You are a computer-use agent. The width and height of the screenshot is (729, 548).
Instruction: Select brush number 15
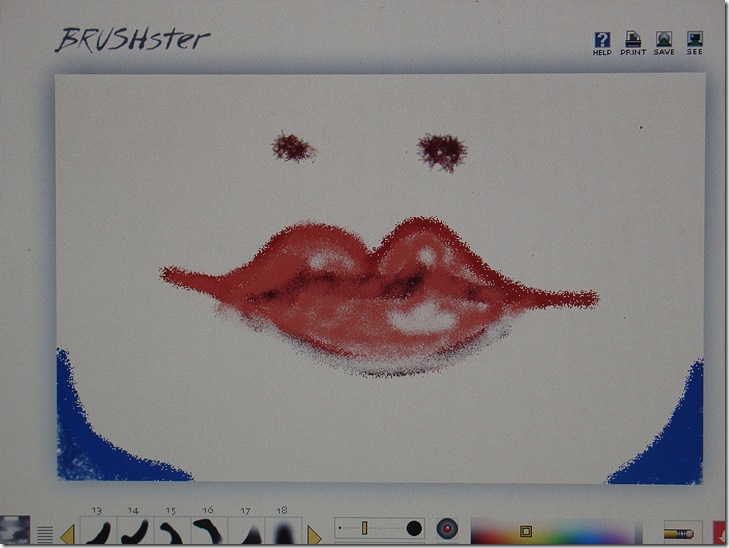click(x=172, y=530)
